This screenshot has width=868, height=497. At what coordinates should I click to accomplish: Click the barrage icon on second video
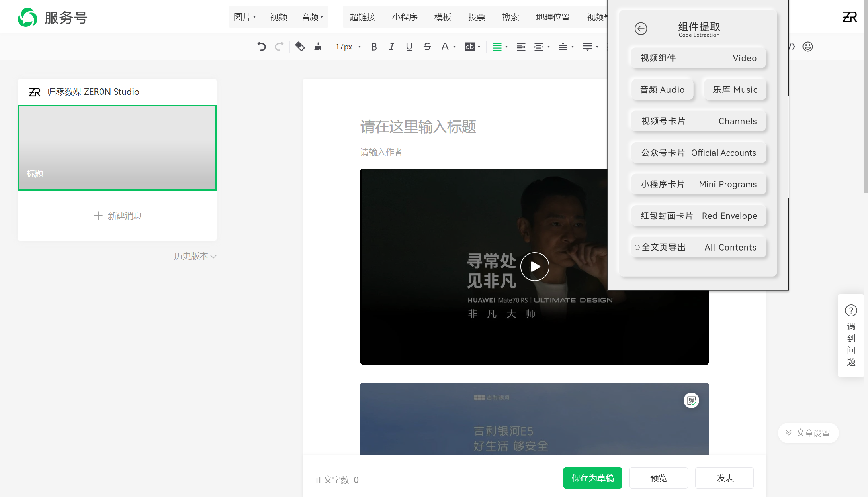[x=691, y=400]
